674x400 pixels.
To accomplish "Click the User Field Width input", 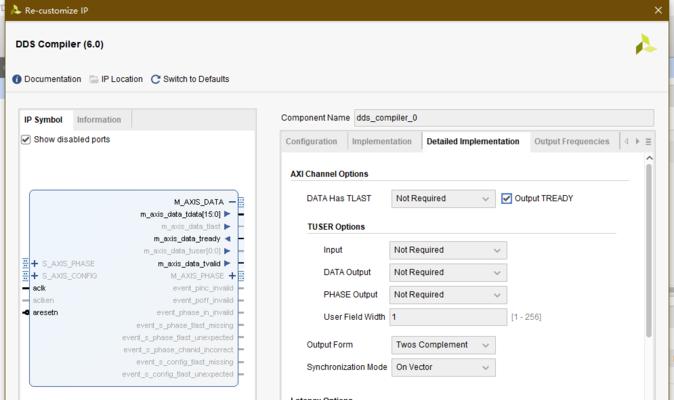I will (x=448, y=317).
